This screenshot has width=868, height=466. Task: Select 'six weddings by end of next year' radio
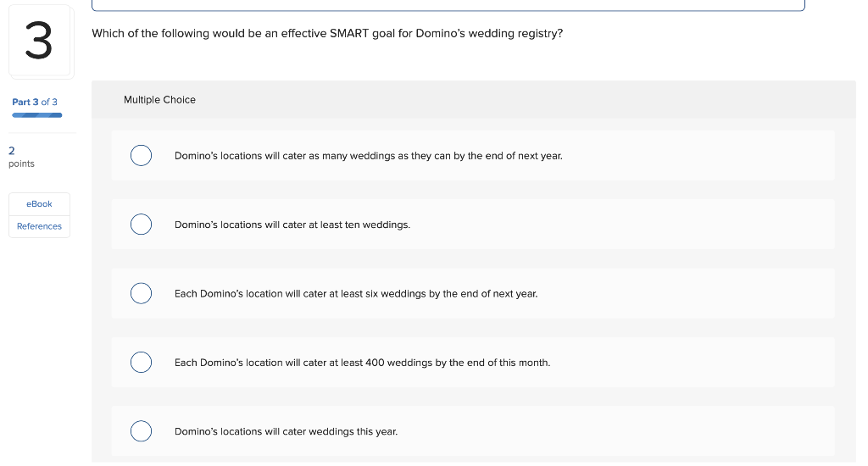pos(142,293)
